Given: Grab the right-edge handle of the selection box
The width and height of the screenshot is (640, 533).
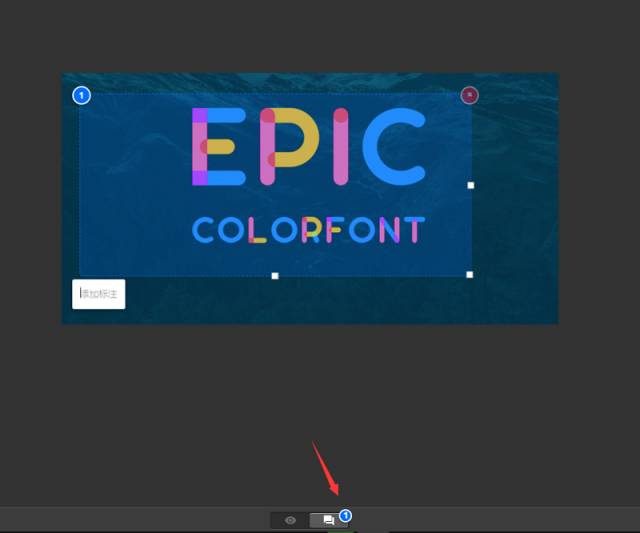Looking at the screenshot, I should tap(471, 185).
